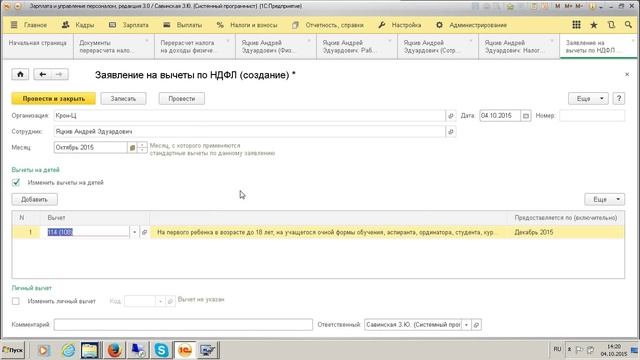
Task: Switch to 1C application in taskbar
Action: pyautogui.click(x=185, y=350)
